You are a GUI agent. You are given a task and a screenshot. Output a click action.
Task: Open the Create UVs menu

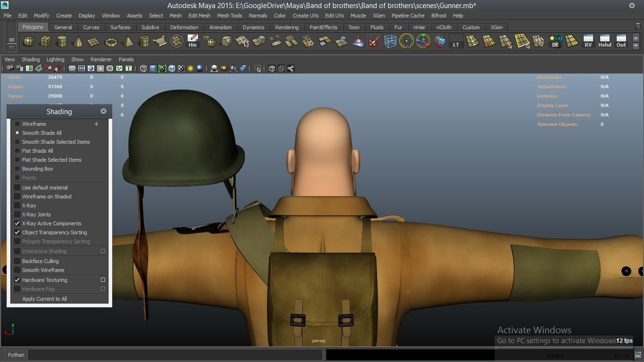point(305,16)
